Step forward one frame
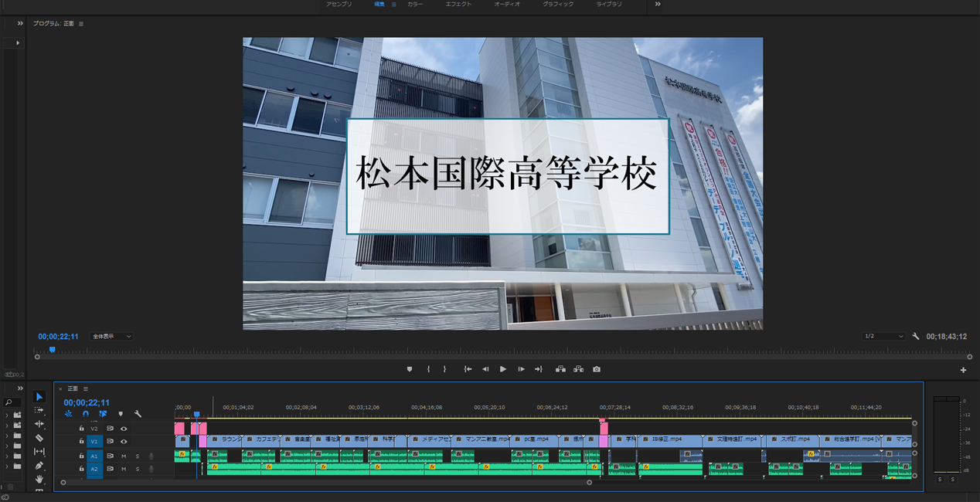 pos(521,369)
